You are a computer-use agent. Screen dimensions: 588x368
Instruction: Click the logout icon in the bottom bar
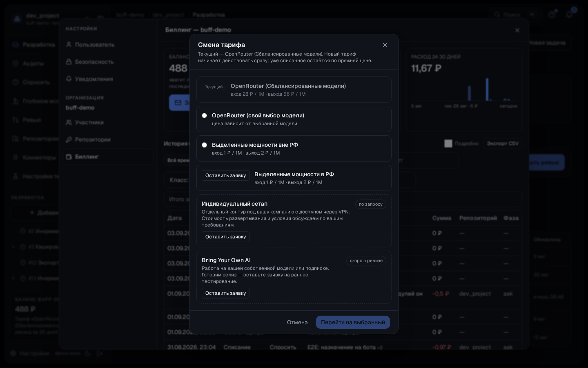click(x=100, y=353)
